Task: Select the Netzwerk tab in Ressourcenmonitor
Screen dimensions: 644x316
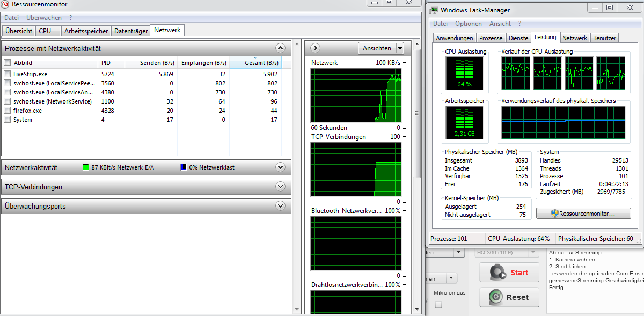Action: click(x=167, y=31)
